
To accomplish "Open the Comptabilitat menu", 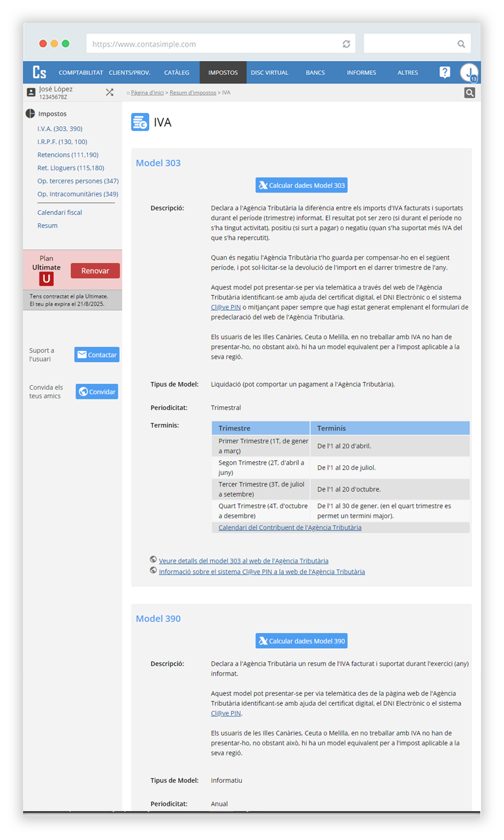I will click(x=81, y=73).
